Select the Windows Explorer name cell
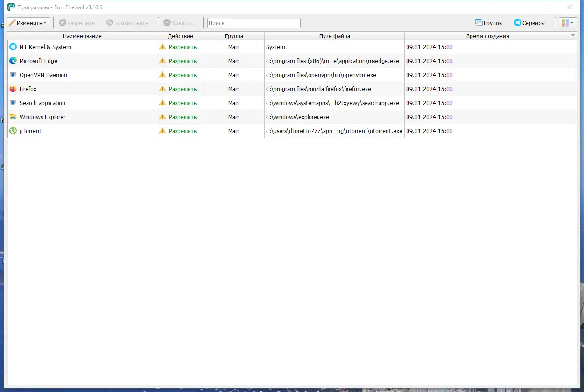Screen dimensions: 584x392 click(x=82, y=117)
